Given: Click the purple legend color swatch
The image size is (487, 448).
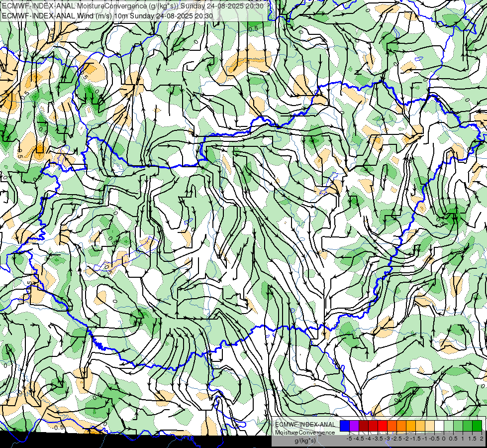Looking at the screenshot, I should point(354,426).
